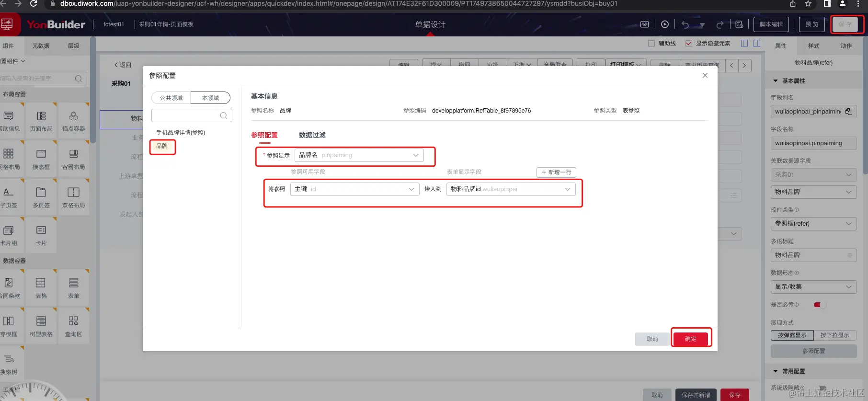Open the history record icon in toolbar
This screenshot has width=868, height=401.
tap(740, 24)
